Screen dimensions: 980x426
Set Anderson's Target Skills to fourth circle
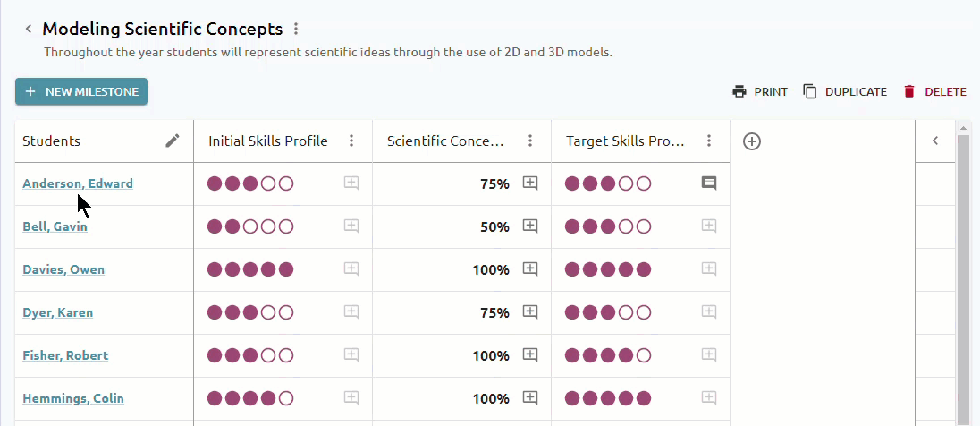(x=626, y=183)
